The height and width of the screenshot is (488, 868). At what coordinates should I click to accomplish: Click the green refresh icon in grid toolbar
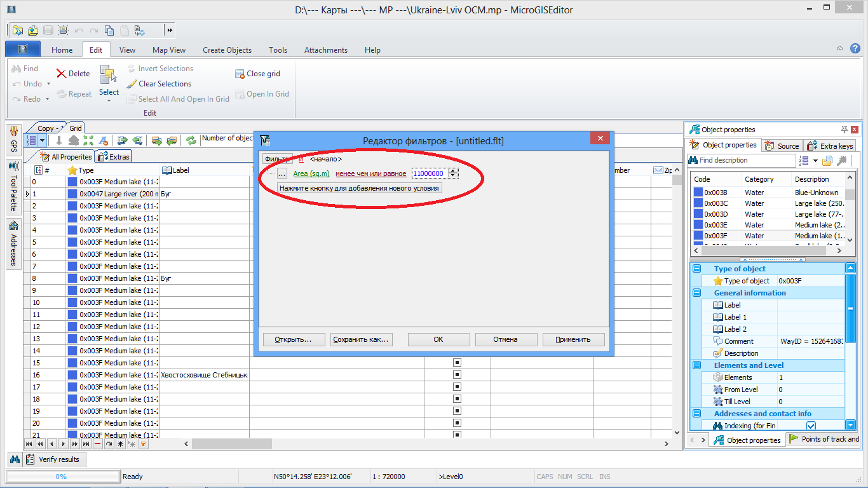(x=191, y=140)
